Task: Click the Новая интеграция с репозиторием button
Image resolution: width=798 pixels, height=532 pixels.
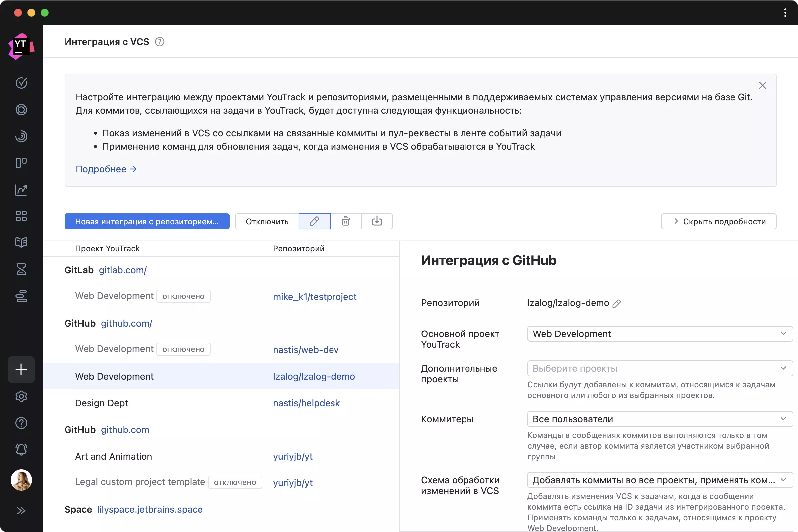Action: pos(147,221)
